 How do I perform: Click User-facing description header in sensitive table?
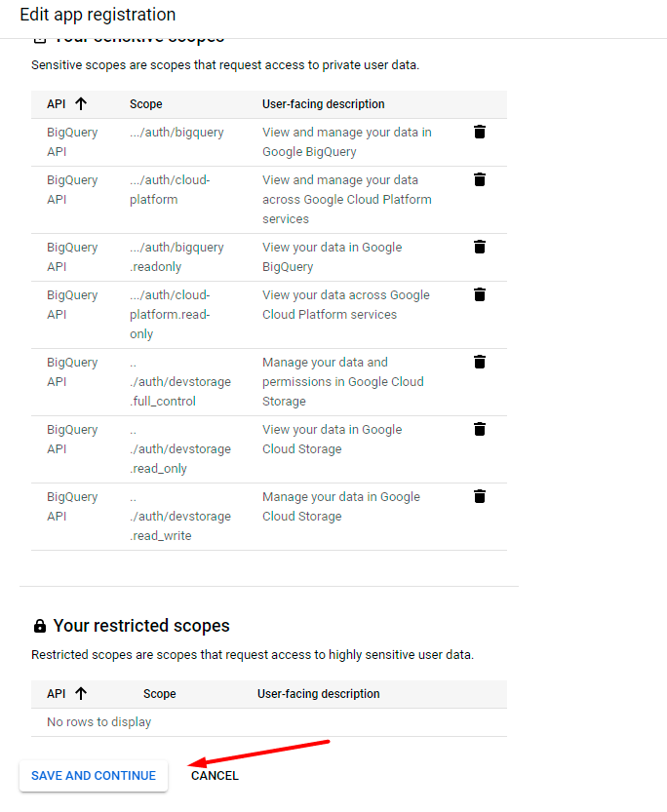324,104
